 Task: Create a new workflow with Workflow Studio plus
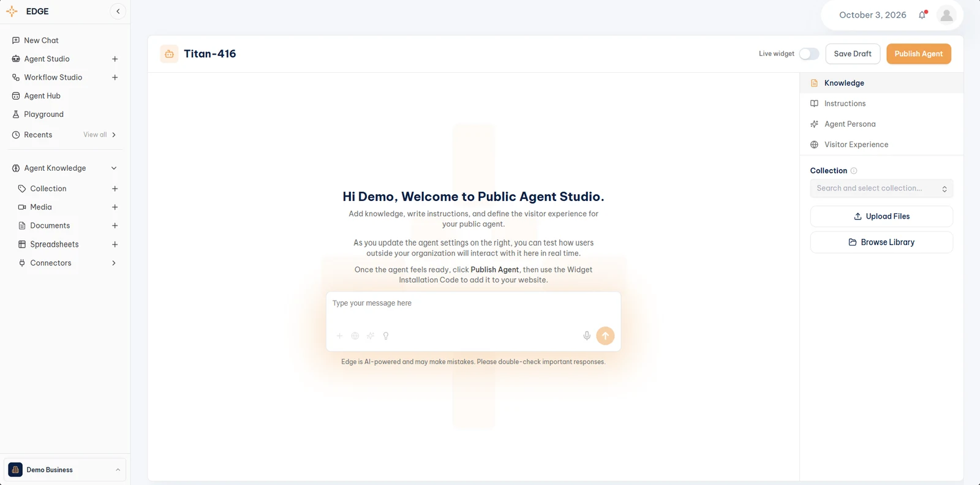click(115, 77)
